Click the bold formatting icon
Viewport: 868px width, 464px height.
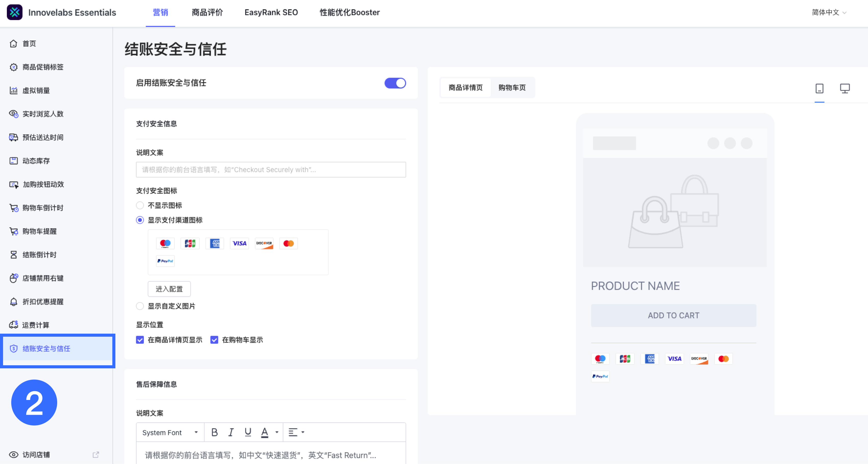(214, 432)
